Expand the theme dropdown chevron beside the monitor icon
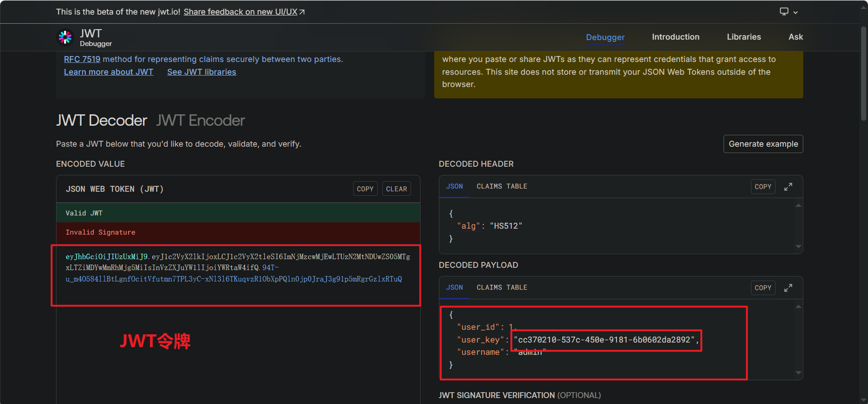This screenshot has width=868, height=404. click(x=796, y=12)
